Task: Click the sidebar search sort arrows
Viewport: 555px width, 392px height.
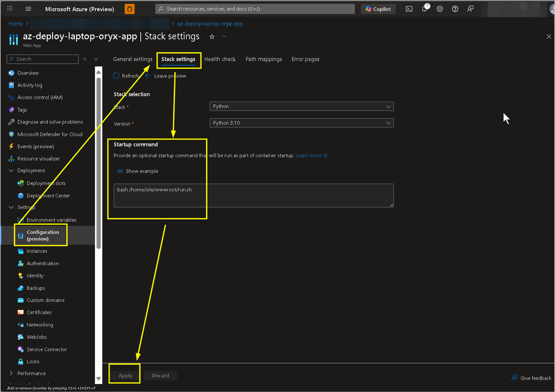Action: [x=84, y=59]
